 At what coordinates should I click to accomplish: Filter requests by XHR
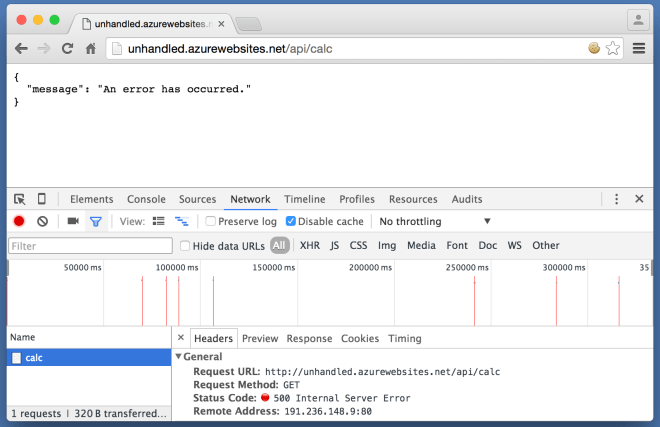point(310,246)
